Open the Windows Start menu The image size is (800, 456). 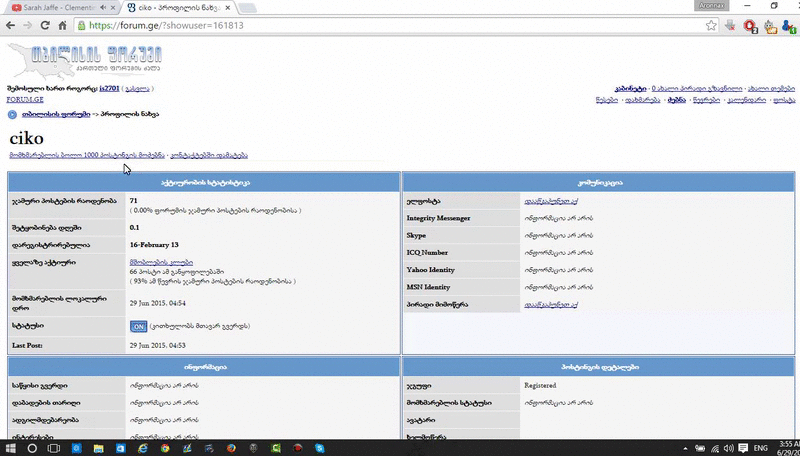(10, 448)
